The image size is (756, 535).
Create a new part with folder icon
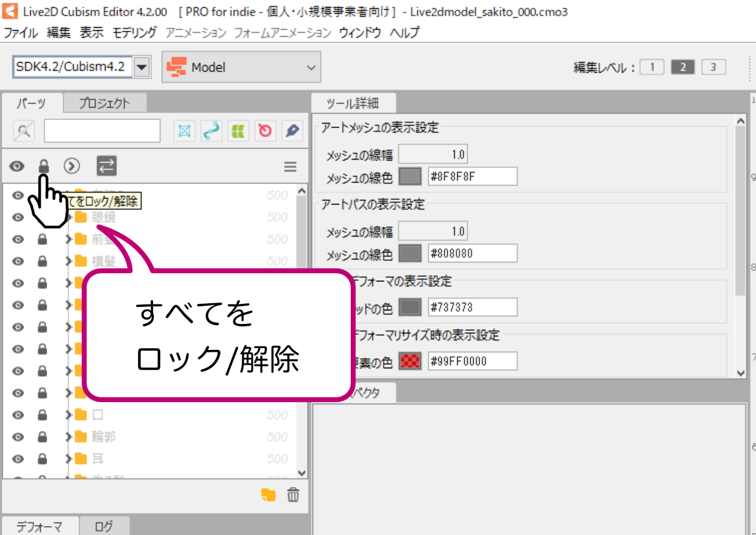[268, 495]
